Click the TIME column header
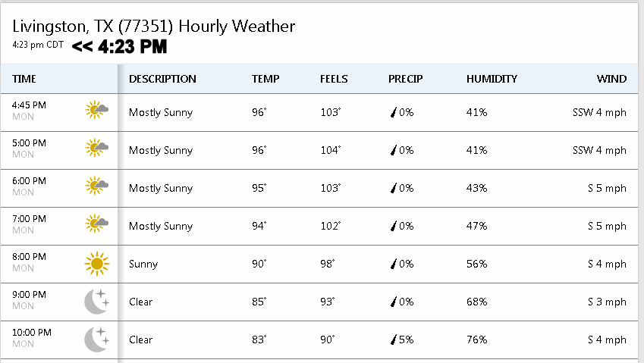Screen dimensions: 644x363 (24, 79)
